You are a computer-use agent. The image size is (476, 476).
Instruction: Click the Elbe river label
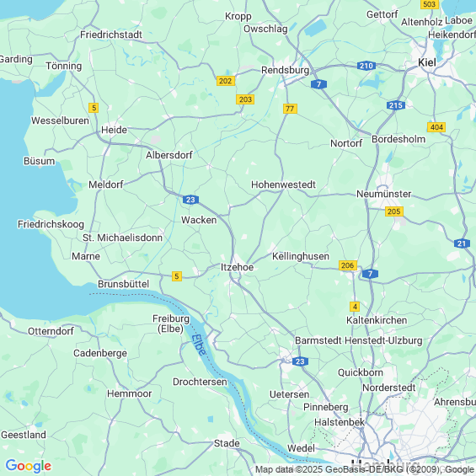pyautogui.click(x=199, y=345)
